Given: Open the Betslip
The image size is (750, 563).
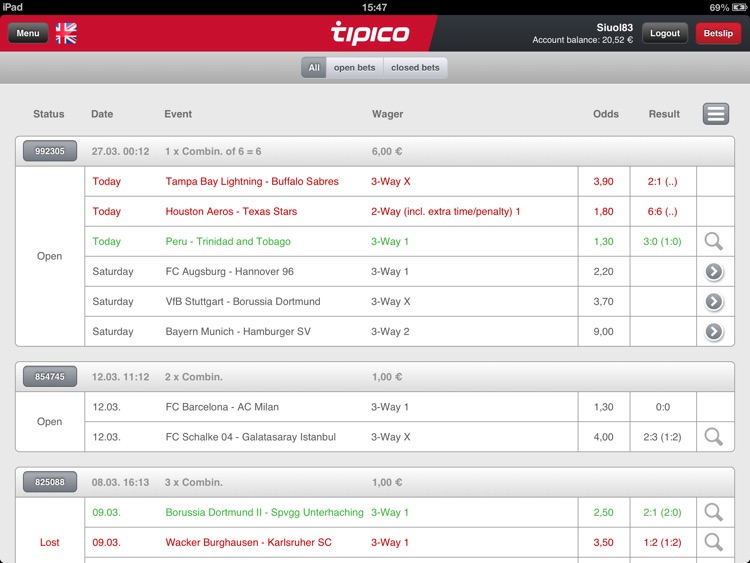Looking at the screenshot, I should click(x=718, y=33).
